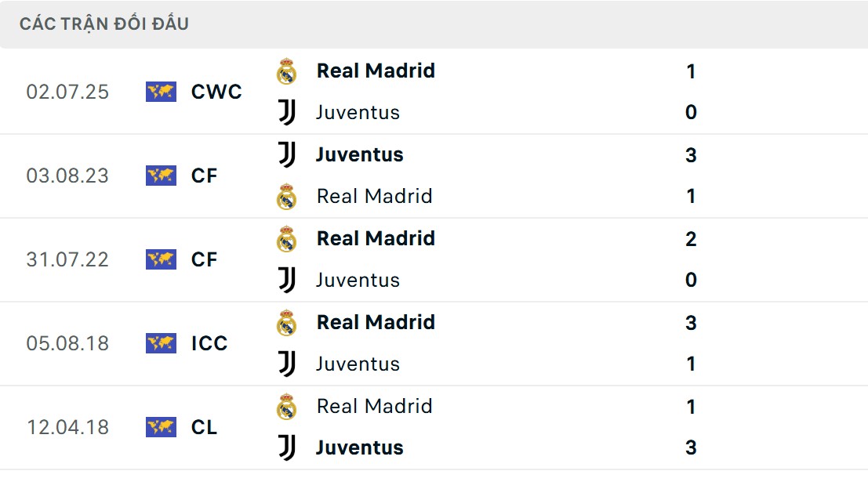The width and height of the screenshot is (868, 489).
Task: Click the CL flag icon beside 12.04.18
Action: tap(161, 427)
